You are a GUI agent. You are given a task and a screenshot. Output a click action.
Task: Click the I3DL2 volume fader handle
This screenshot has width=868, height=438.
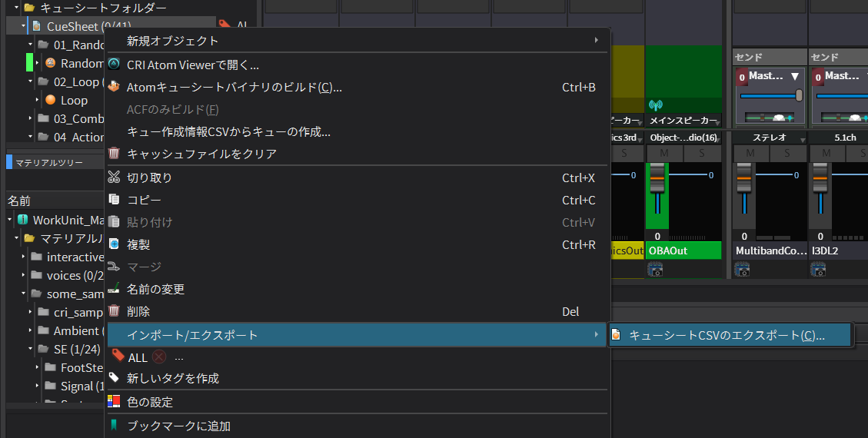pos(820,178)
